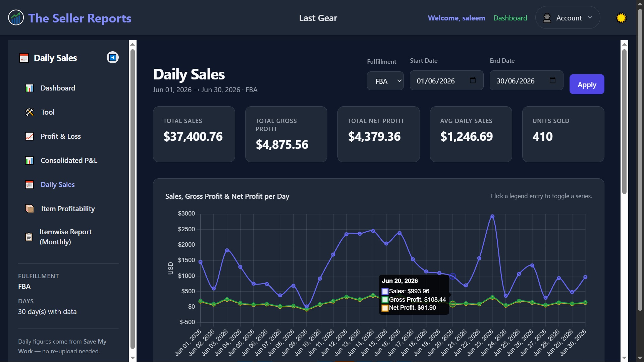Open the Consolidated P&L menu item

click(x=68, y=160)
